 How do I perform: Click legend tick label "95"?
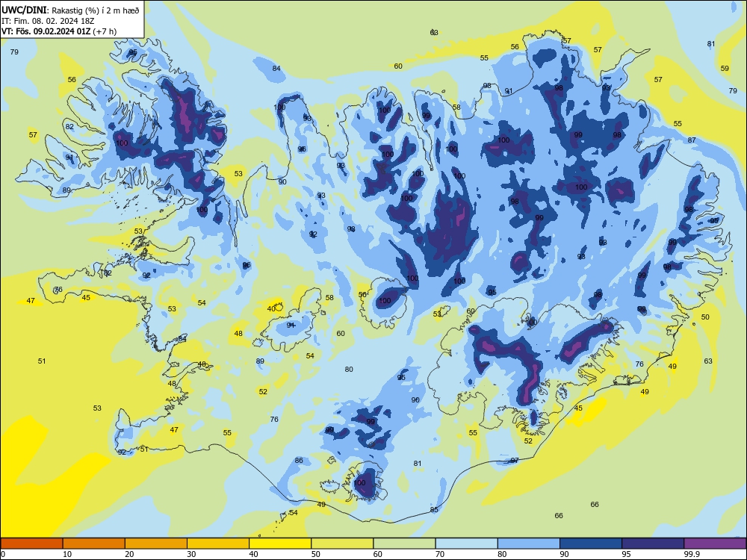tap(627, 554)
